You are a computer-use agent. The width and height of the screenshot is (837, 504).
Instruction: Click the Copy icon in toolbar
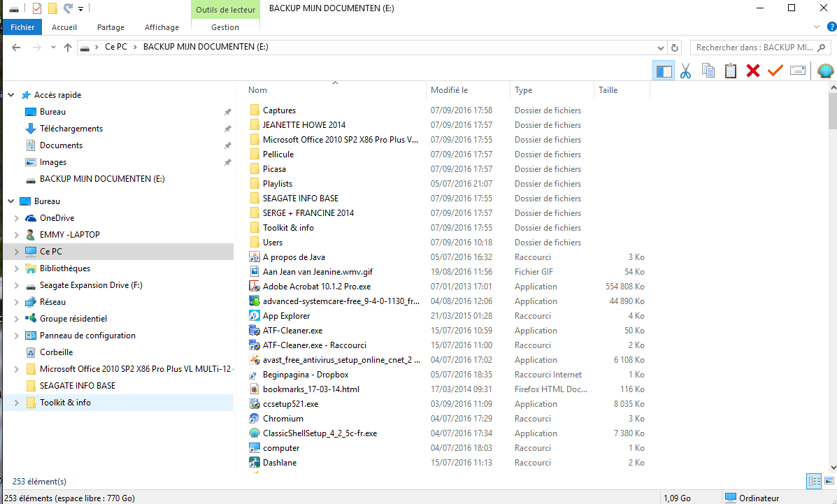point(708,71)
